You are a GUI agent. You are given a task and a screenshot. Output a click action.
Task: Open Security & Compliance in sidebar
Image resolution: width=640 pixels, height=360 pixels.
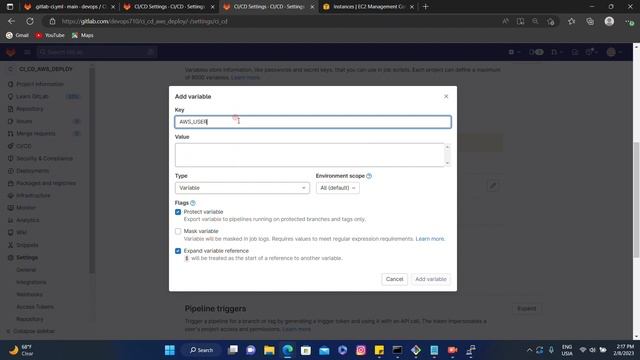44,158
